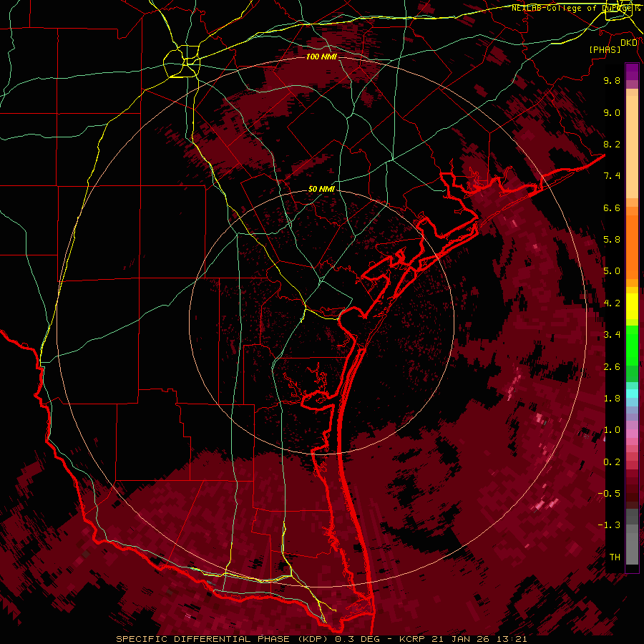
Task: Click the -1.3 legend value
Action: point(609,525)
